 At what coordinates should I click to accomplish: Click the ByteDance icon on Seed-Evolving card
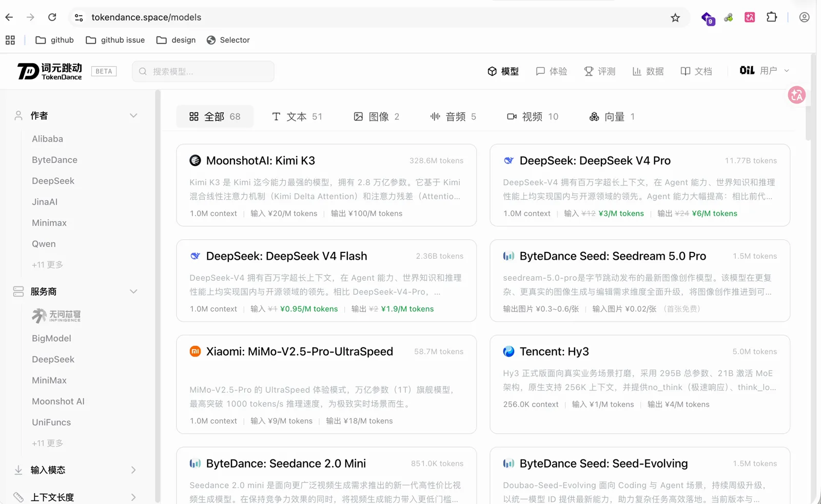(x=509, y=463)
